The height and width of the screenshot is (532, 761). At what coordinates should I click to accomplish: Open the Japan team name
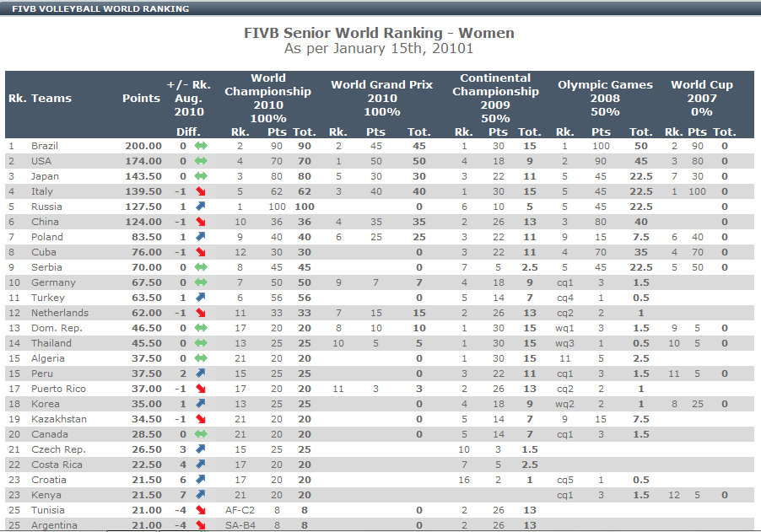[x=46, y=176]
